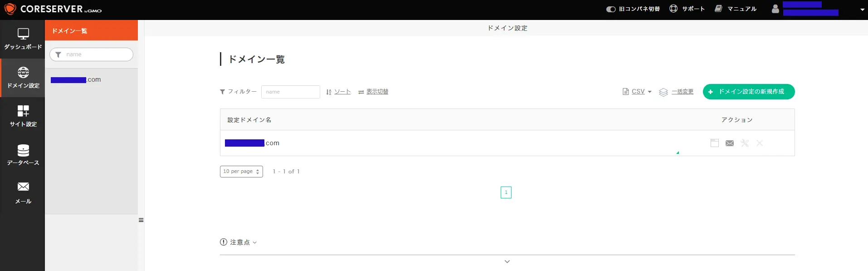Viewport: 868px width, 271px height.
Task: Open the サイト設定 sidebar section
Action: 23,116
